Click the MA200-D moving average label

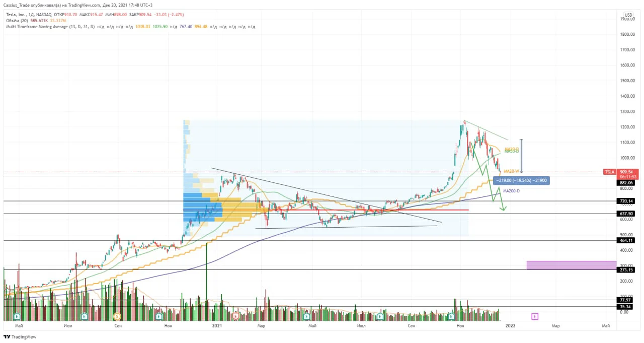[511, 191]
